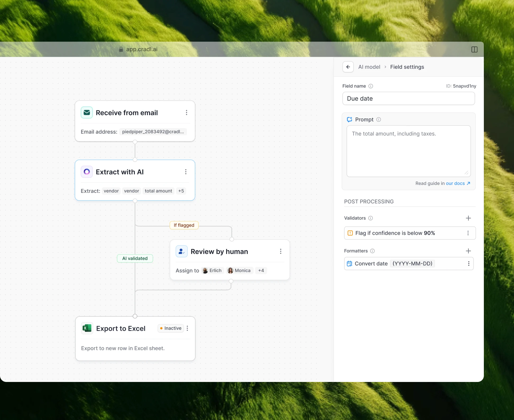Click the Extract with AI circle icon
The height and width of the screenshot is (420, 514).
pos(87,172)
